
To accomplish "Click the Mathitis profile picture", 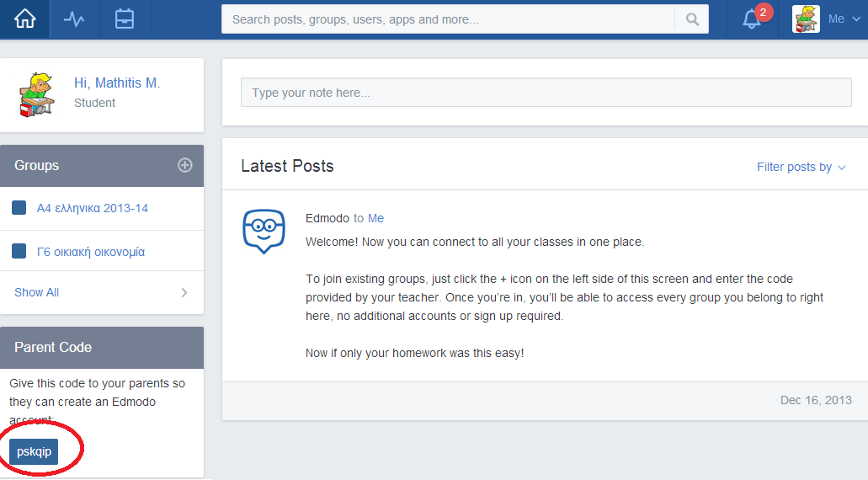I will pyautogui.click(x=36, y=94).
